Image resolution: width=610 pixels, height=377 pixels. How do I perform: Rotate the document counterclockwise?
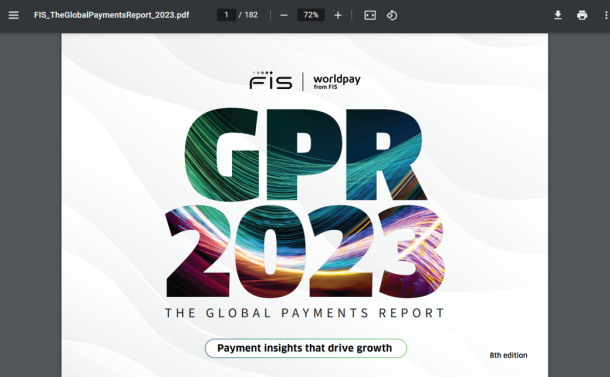[x=392, y=15]
